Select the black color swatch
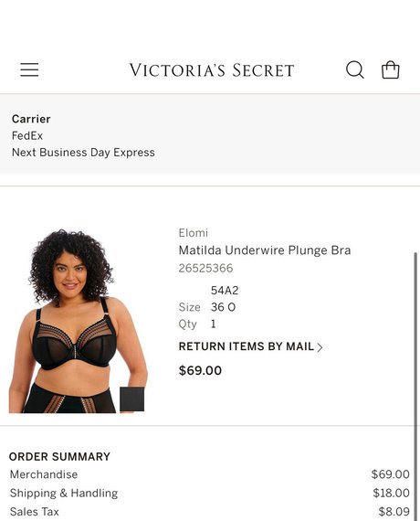 pyautogui.click(x=131, y=399)
